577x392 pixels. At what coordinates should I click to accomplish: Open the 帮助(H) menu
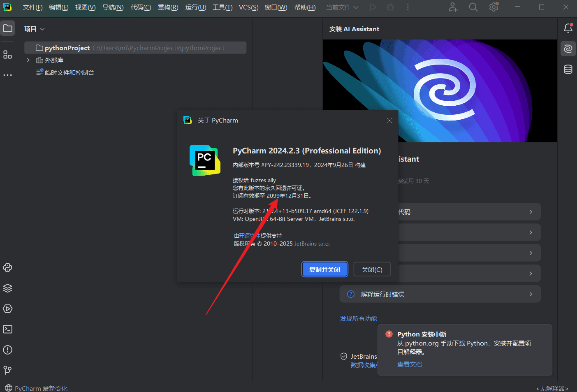pos(305,7)
